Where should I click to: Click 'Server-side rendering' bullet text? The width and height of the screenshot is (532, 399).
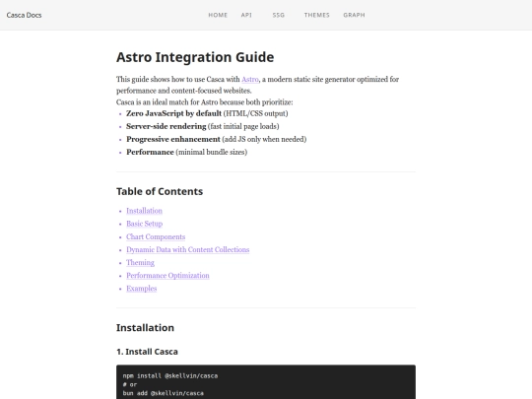(166, 126)
